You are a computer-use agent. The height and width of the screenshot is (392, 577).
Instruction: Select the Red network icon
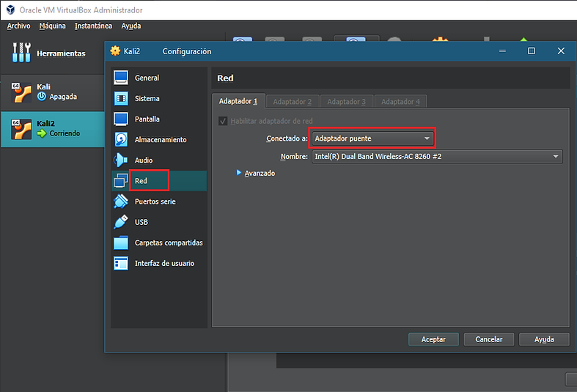click(121, 180)
